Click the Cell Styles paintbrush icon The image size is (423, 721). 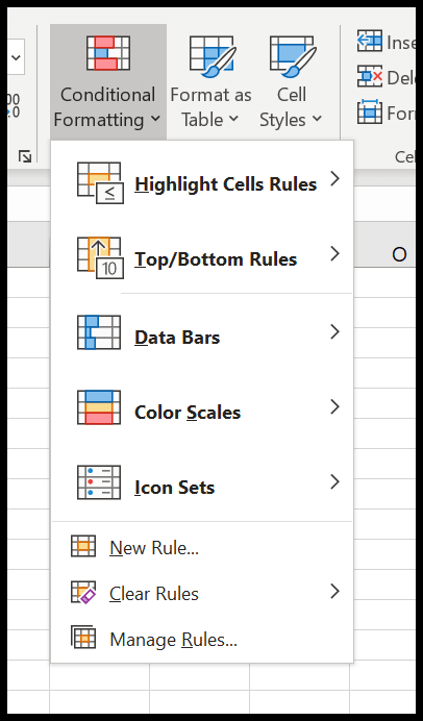[x=293, y=56]
